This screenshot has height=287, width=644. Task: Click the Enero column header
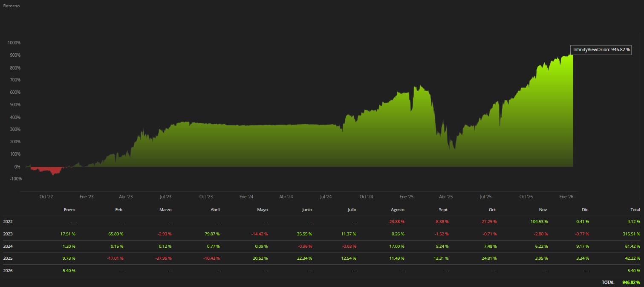69,210
